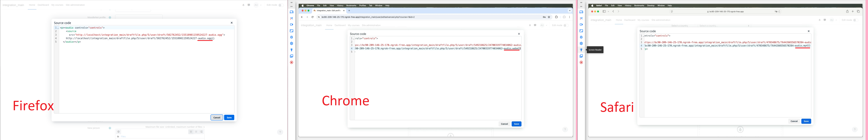This screenshot has height=140, width=868.
Task: Click the video camera icon left of Chrome
Action: [291, 25]
